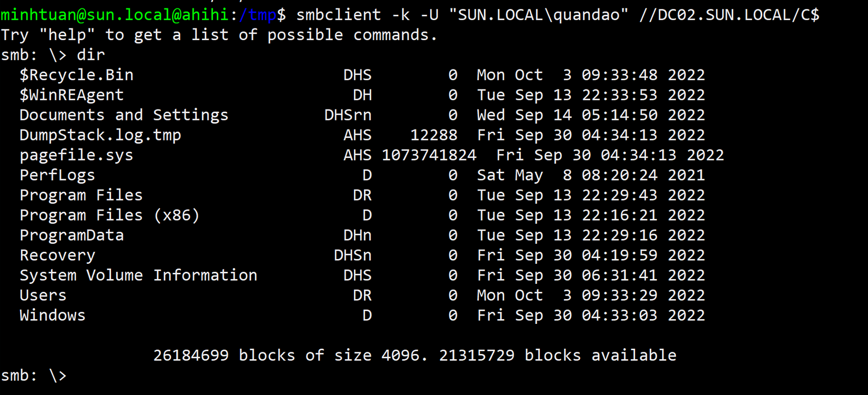Screen dimensions: 868x395
Task: Click the blocks available summary line
Action: tap(415, 355)
